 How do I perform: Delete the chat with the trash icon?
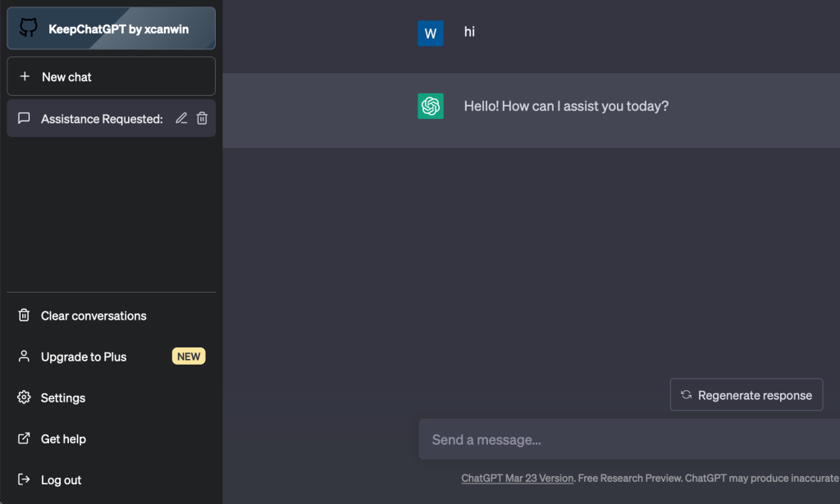click(x=202, y=119)
